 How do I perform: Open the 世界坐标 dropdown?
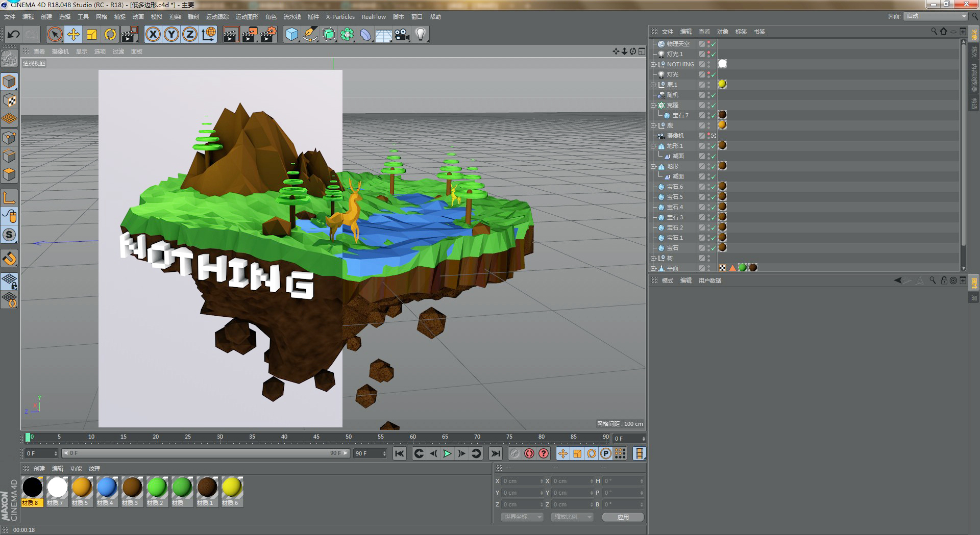523,517
